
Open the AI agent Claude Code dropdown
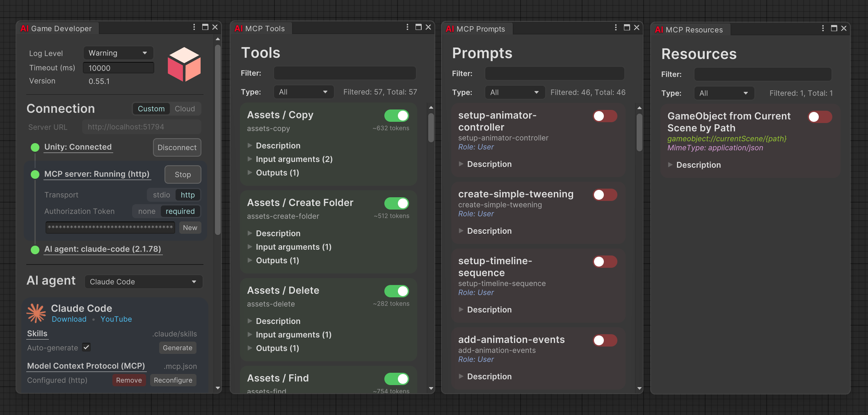pos(143,282)
